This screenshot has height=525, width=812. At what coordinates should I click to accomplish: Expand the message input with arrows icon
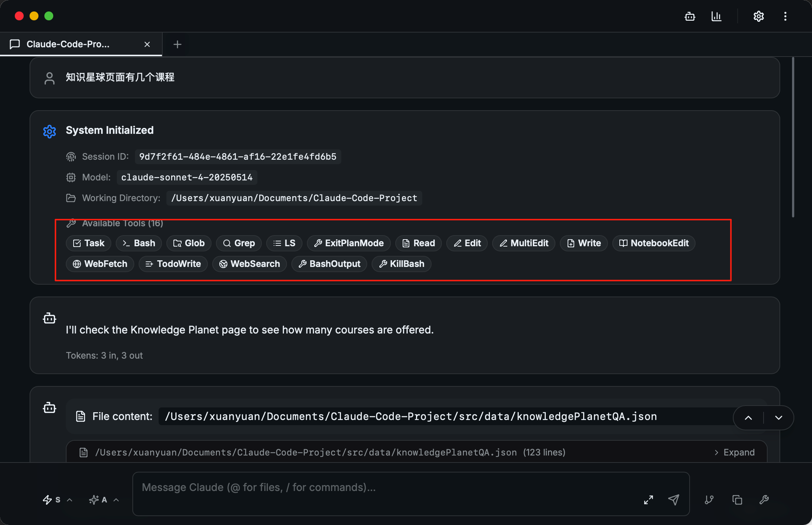pos(648,500)
